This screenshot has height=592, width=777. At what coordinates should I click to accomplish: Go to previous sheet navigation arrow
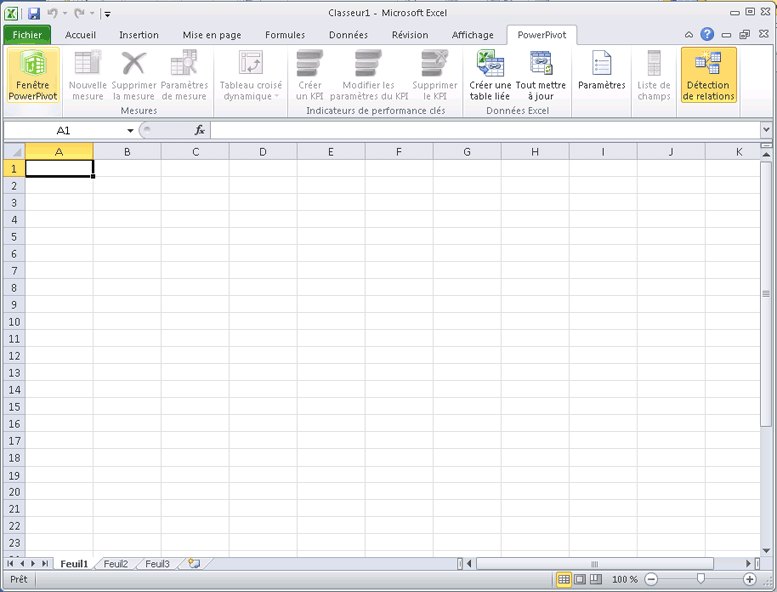22,564
